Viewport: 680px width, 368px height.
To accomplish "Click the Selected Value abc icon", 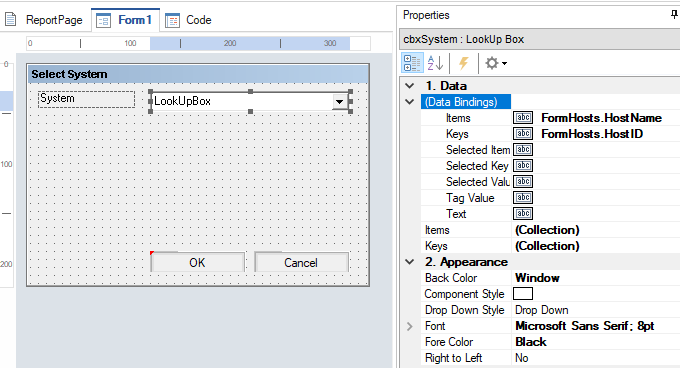I will coord(523,182).
